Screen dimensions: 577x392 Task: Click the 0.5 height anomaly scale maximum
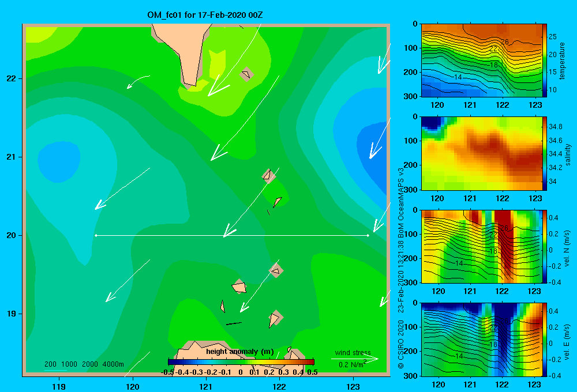(x=312, y=372)
